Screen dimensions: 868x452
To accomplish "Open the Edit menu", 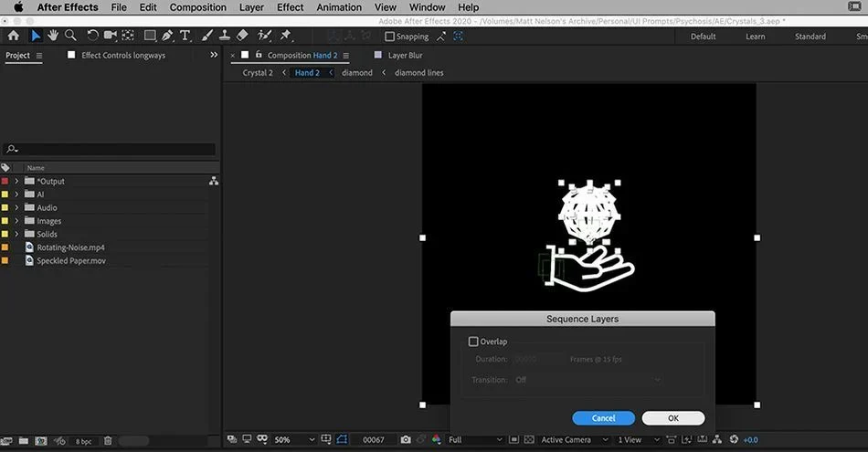I will coord(148,7).
